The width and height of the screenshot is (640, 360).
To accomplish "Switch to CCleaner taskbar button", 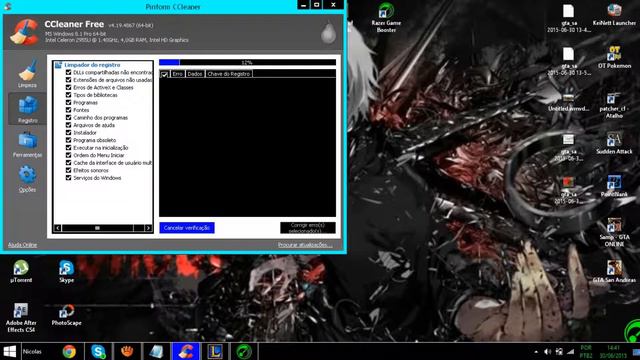I will pos(186,351).
